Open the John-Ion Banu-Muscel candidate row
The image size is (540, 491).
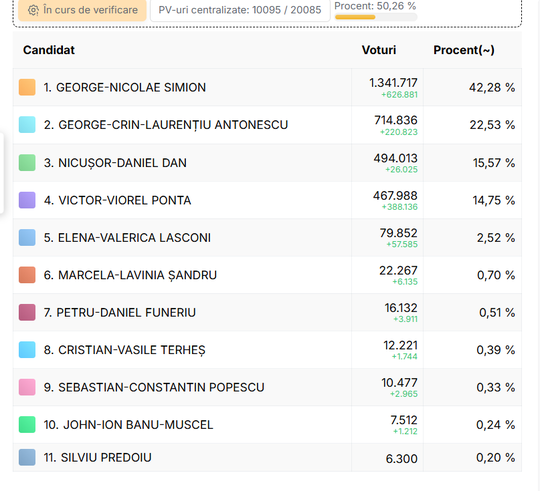pyautogui.click(x=267, y=425)
